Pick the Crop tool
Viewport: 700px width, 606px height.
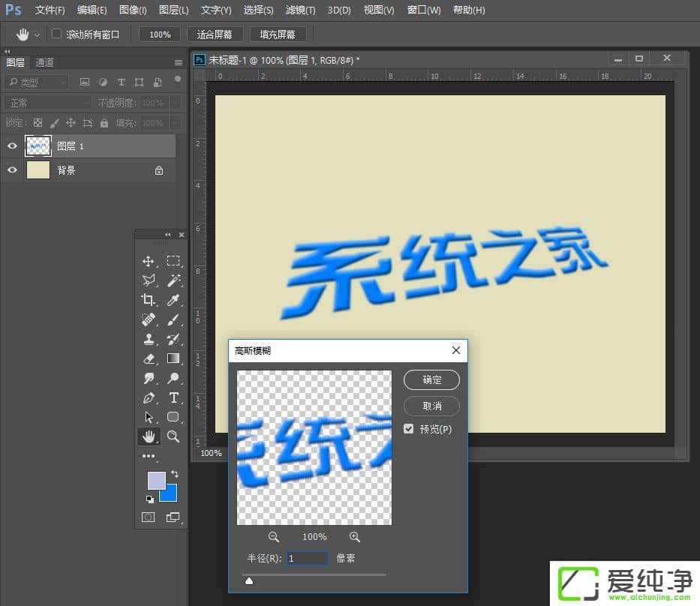(149, 300)
